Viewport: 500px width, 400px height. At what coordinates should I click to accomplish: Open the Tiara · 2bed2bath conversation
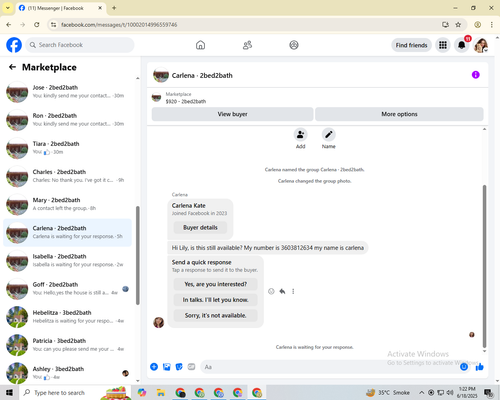[x=67, y=148]
